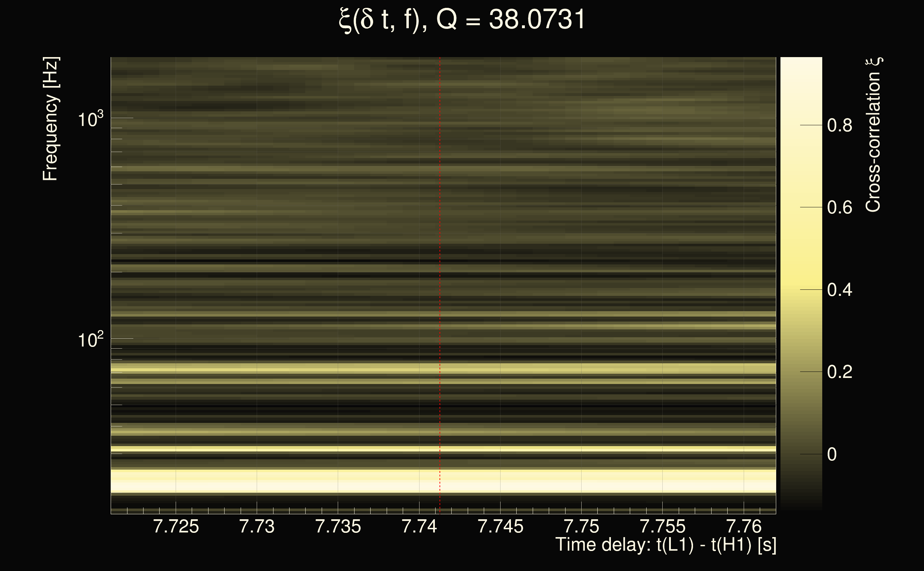Click the 0.8 label on the colorbar

839,125
